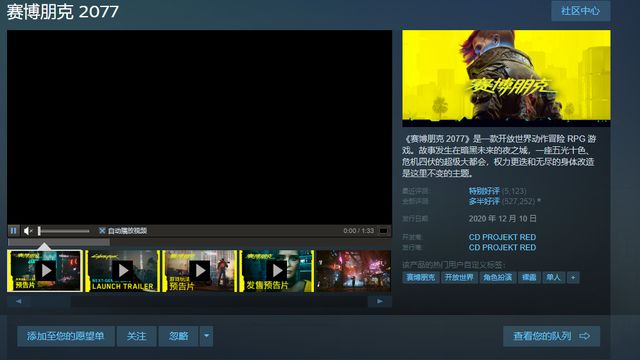The image size is (640, 360).
Task: Play the third 预告片 video thumbnail
Action: click(199, 271)
